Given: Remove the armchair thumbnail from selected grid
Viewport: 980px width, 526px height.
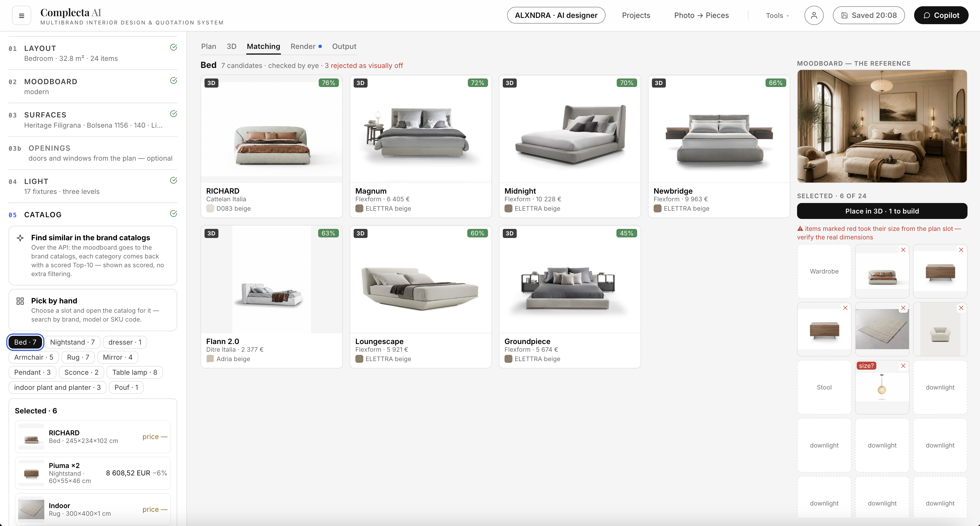Looking at the screenshot, I should click(x=961, y=308).
